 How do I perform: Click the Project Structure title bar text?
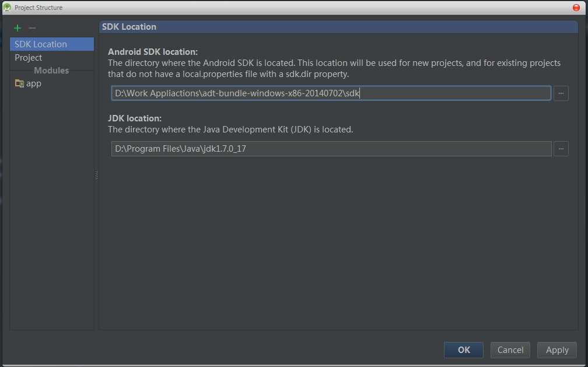(38, 8)
